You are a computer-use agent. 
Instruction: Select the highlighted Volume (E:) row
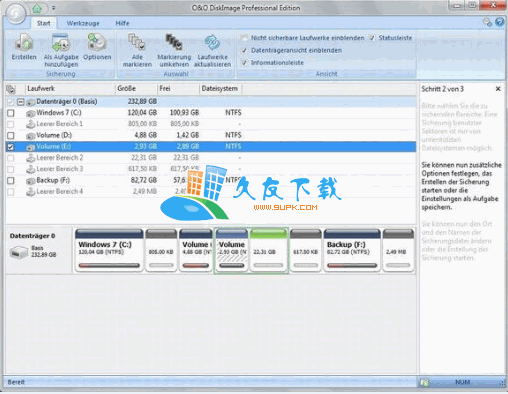point(211,147)
